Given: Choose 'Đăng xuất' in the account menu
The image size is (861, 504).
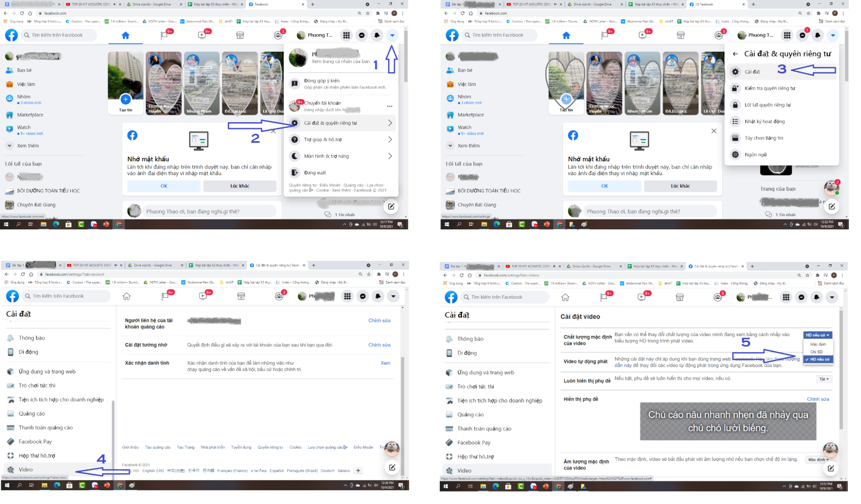Looking at the screenshot, I should click(341, 173).
